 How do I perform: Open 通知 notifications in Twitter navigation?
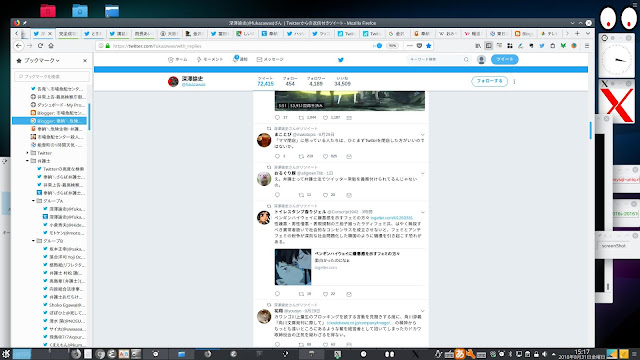[x=240, y=59]
